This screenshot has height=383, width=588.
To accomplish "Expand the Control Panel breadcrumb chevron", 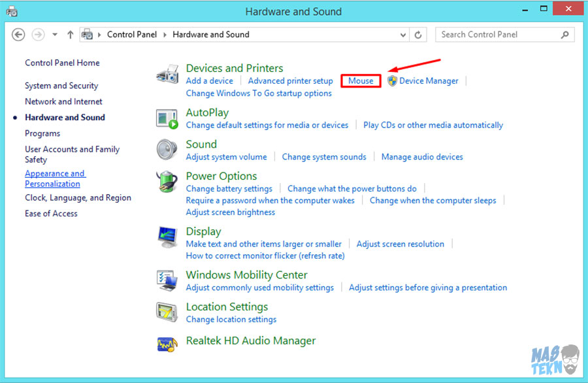I will pos(165,35).
